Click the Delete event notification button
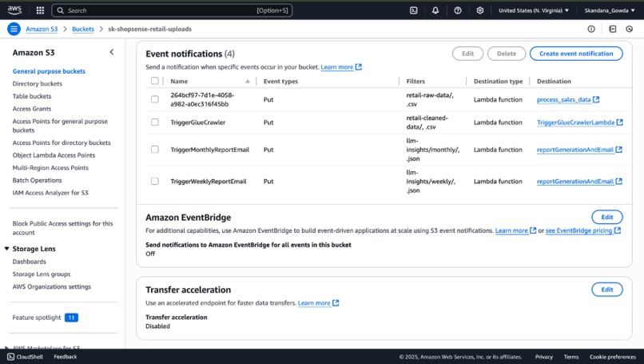This screenshot has width=644, height=364. coord(507,54)
